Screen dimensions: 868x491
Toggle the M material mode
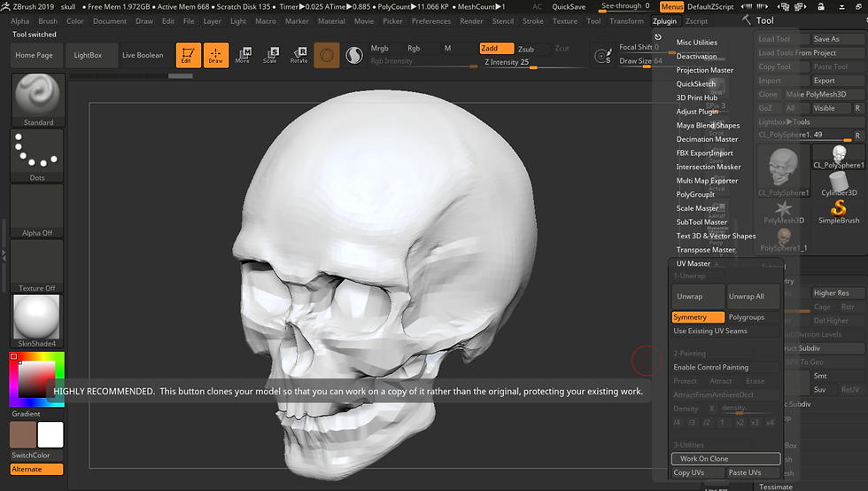pos(448,48)
